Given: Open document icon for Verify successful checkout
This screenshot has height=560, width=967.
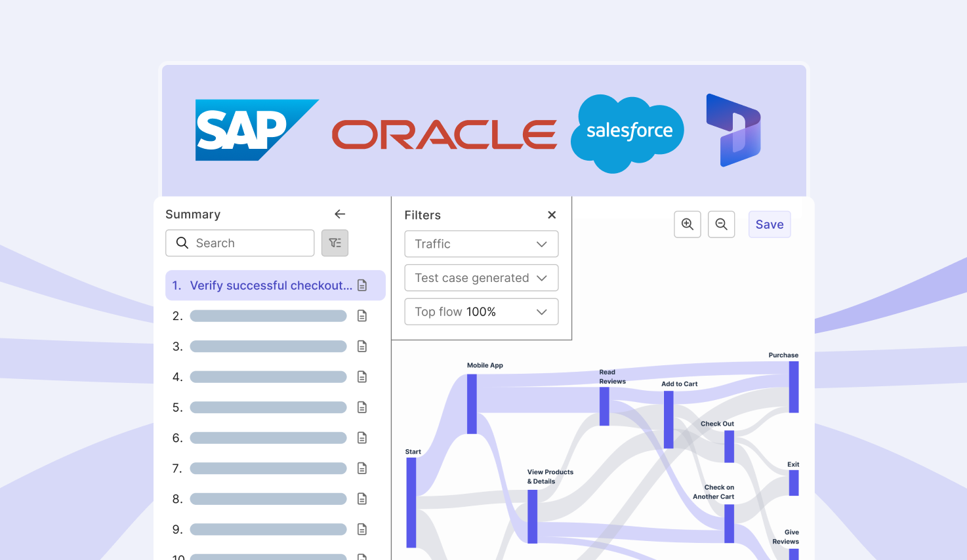Looking at the screenshot, I should click(362, 285).
